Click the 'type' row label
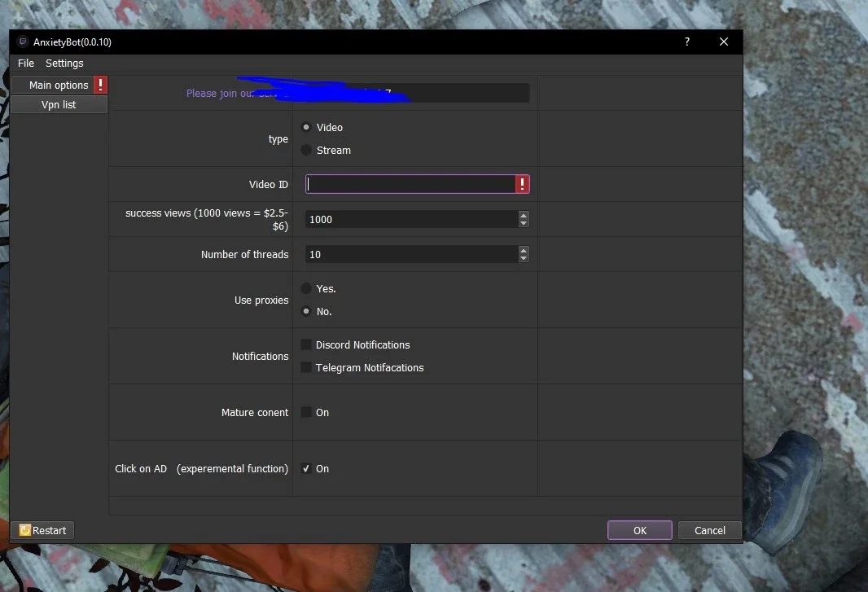Viewport: 868px width, 592px height. 278,139
